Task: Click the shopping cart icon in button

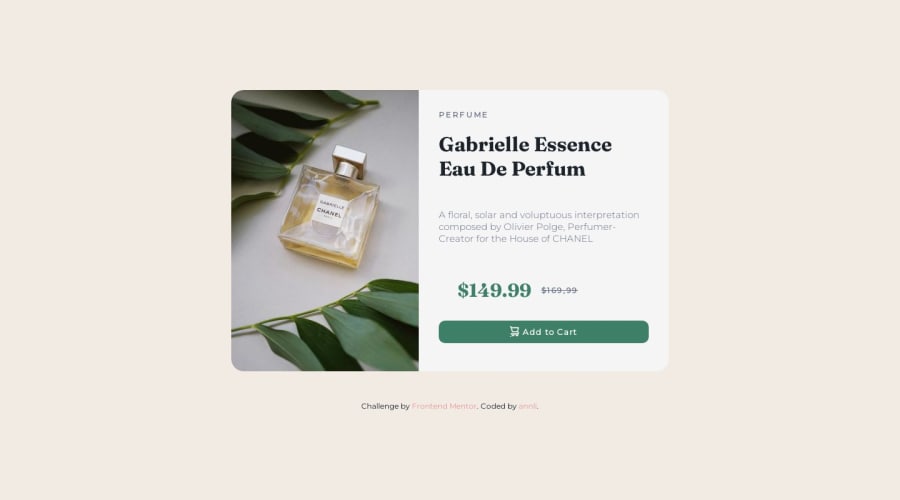Action: click(x=514, y=331)
